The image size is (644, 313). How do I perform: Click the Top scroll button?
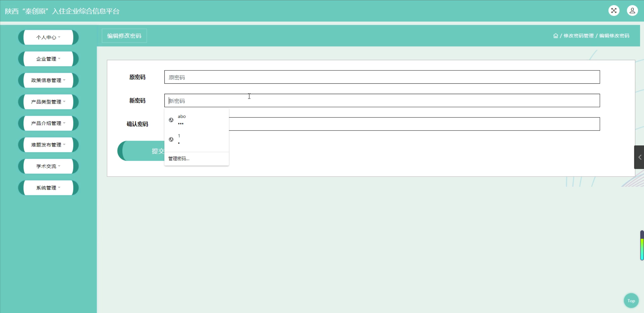pos(631,301)
